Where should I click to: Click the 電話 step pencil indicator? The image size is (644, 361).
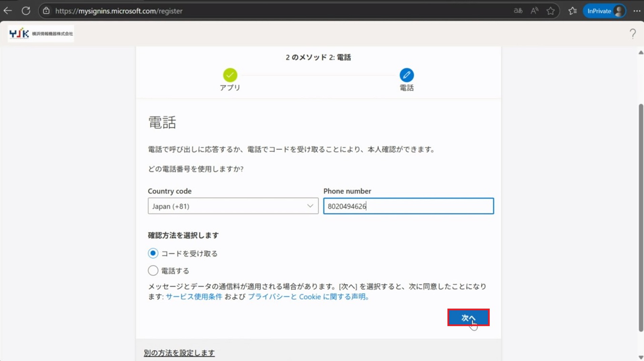point(407,75)
